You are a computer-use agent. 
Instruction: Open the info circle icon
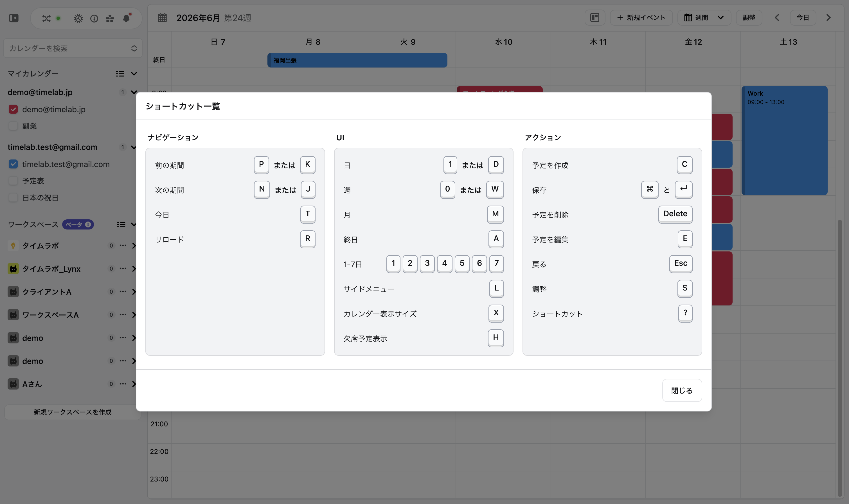point(94,18)
